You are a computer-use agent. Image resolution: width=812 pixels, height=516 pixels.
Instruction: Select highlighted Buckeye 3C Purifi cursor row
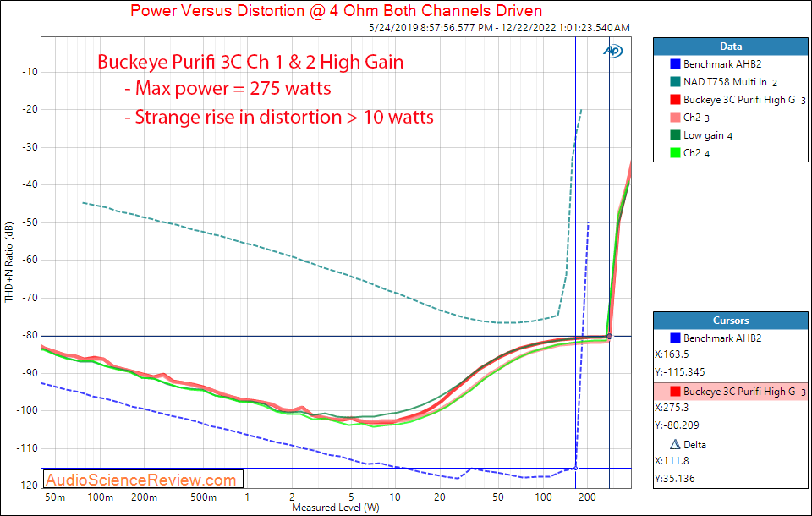[x=730, y=391]
